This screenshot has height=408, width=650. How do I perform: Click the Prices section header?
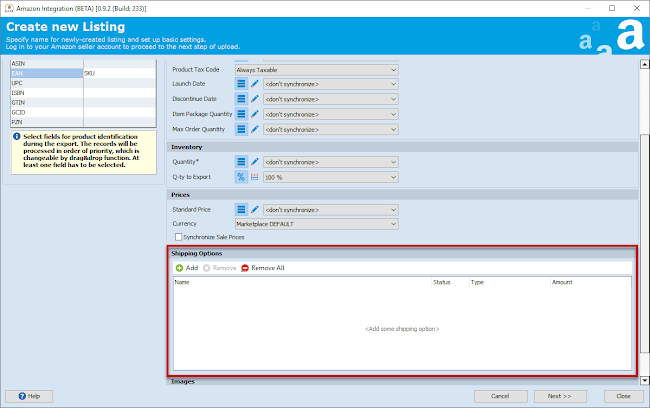click(402, 195)
